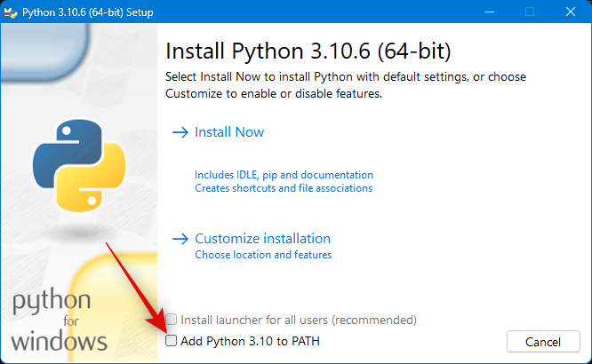Click the 'Install launcher for all users (recommended)' label

click(x=298, y=320)
